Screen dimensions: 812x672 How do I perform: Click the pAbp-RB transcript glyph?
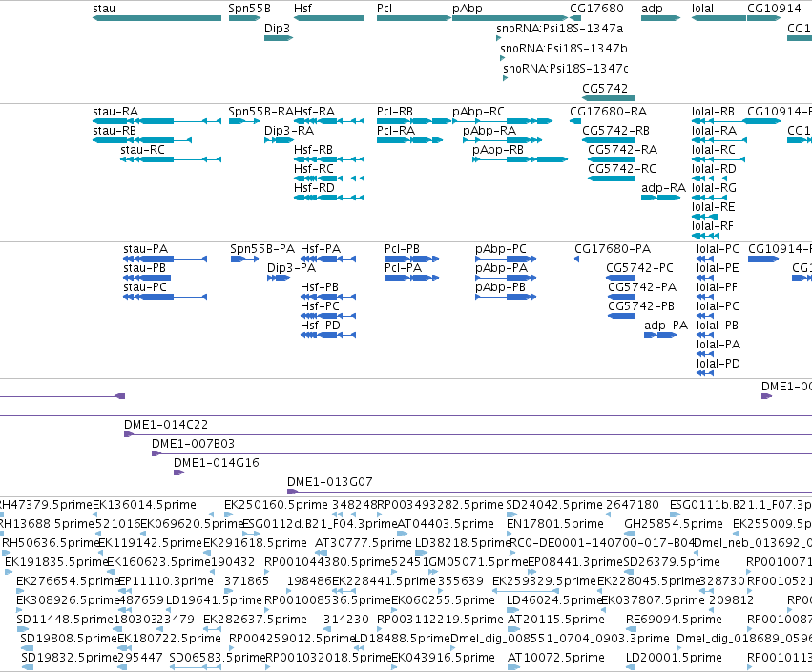pos(520,159)
